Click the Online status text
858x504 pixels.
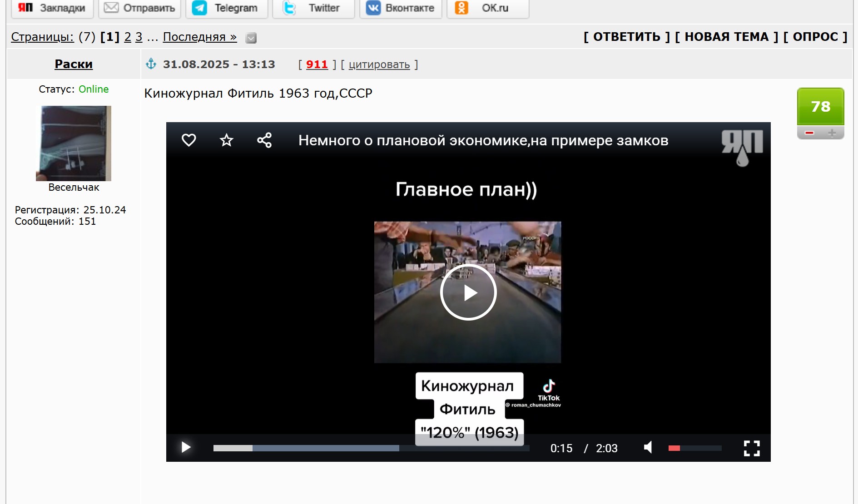click(94, 89)
